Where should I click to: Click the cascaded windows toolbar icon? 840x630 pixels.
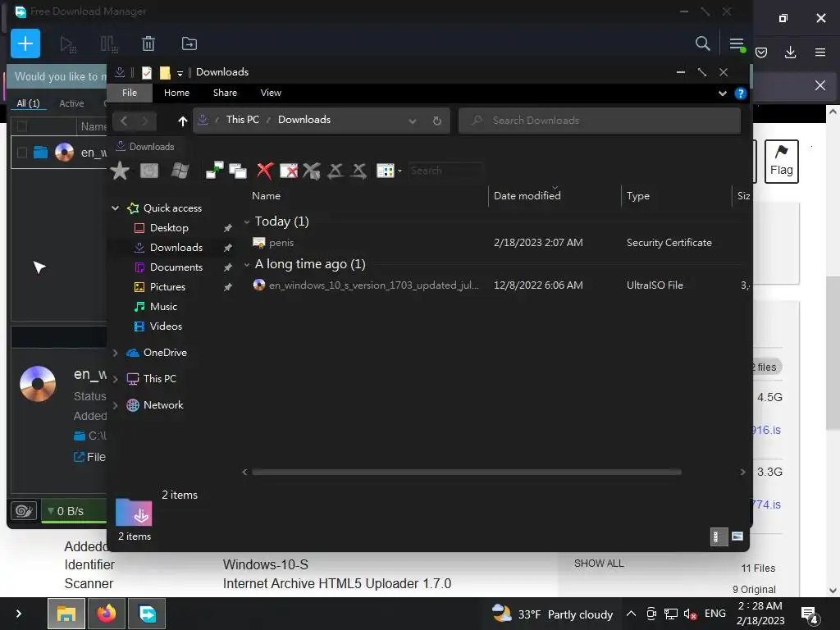(x=238, y=171)
